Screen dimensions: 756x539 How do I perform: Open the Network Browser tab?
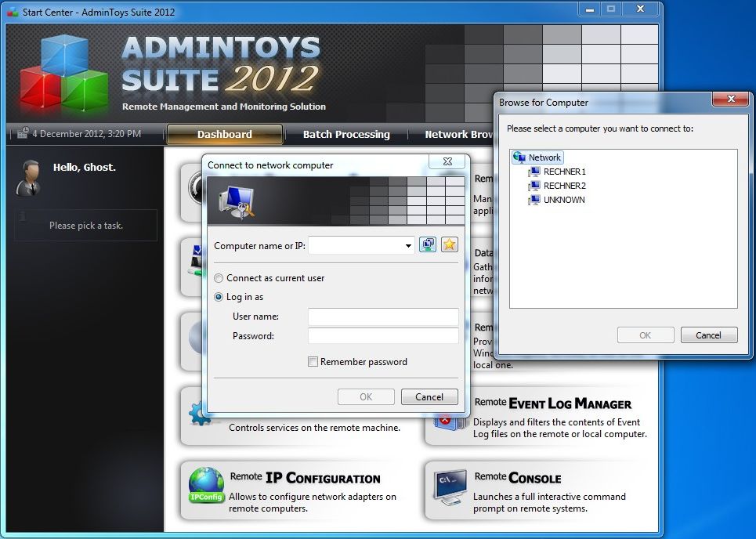click(x=459, y=134)
